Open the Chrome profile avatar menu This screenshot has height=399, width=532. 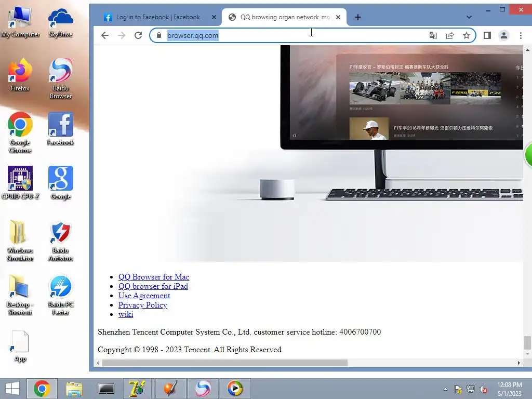504,35
